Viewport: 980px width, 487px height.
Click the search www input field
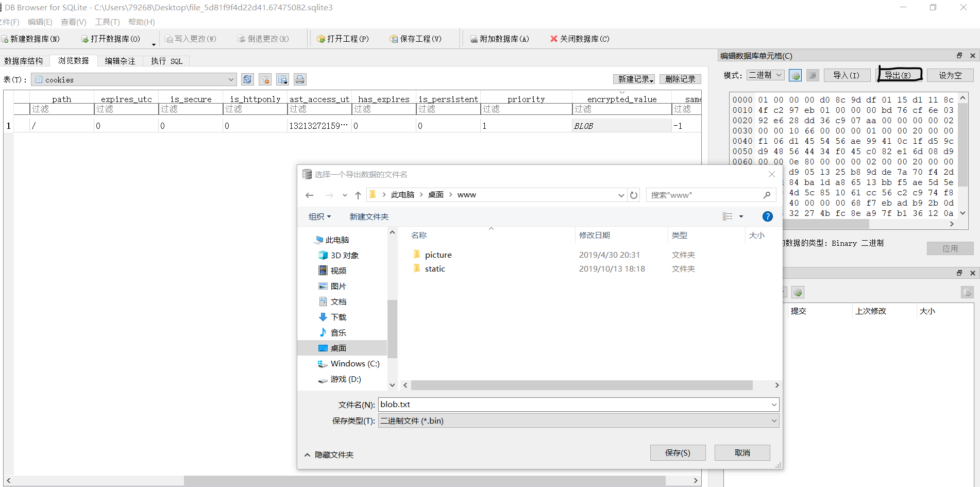[x=703, y=195]
